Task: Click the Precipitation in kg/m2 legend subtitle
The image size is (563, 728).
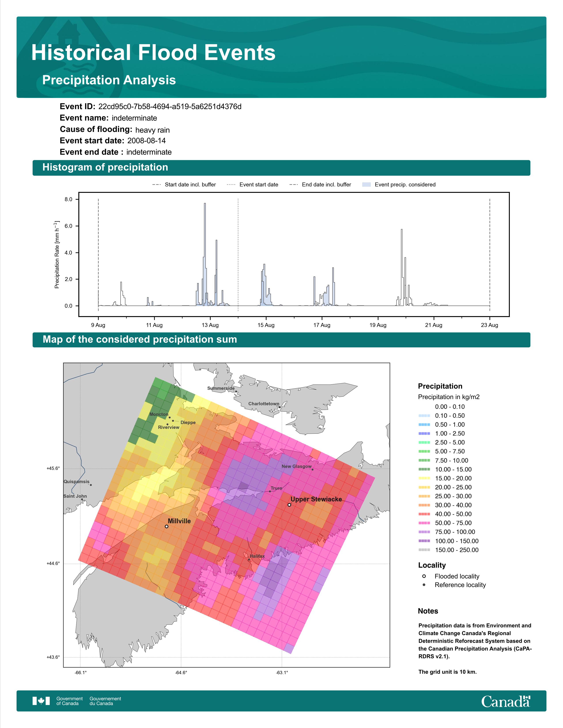Action: [x=449, y=397]
